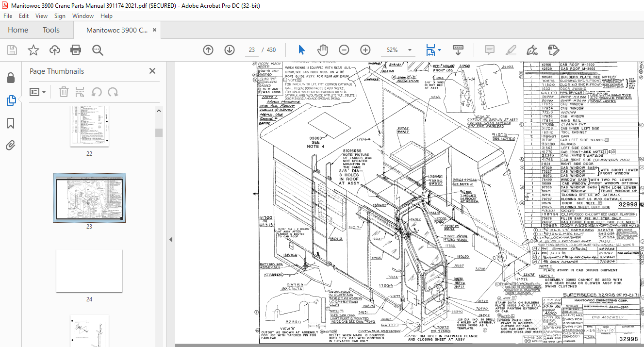Click the Read mode keyboard icon
This screenshot has height=347, width=644.
[458, 50]
